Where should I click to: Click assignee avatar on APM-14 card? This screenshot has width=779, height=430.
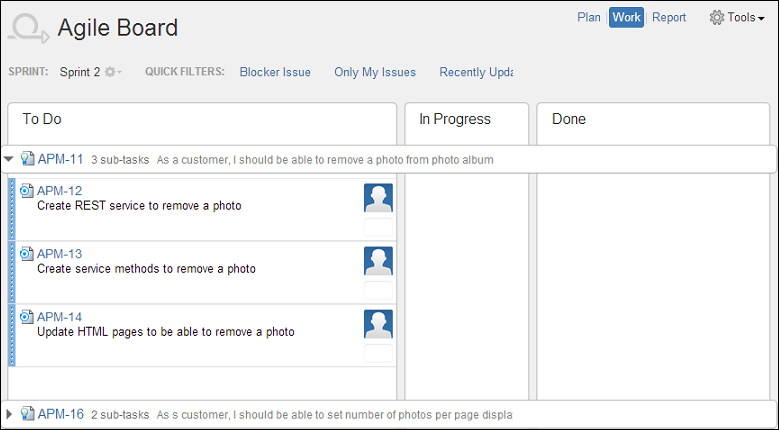378,324
